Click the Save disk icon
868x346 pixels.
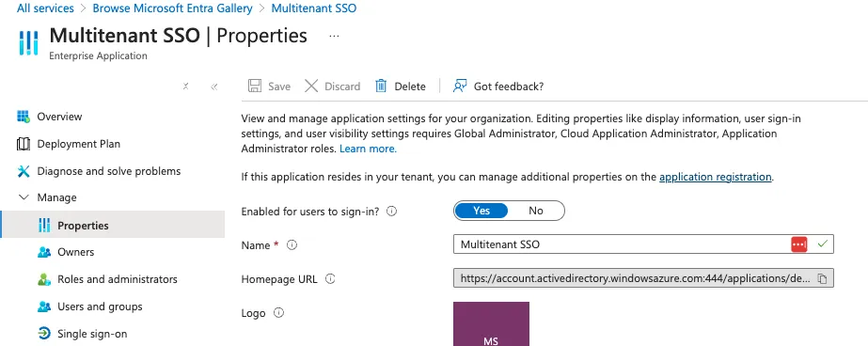255,86
